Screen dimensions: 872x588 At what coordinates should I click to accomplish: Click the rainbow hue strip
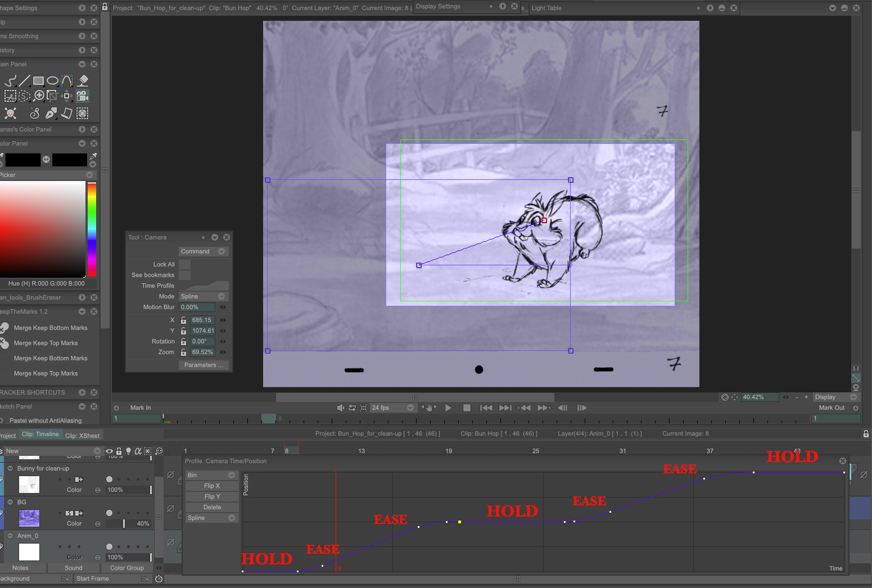(x=92, y=229)
